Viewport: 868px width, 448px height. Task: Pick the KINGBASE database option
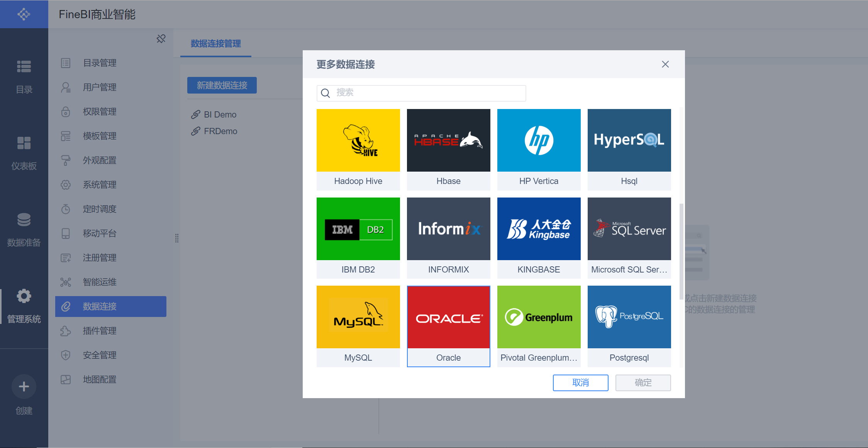click(539, 237)
